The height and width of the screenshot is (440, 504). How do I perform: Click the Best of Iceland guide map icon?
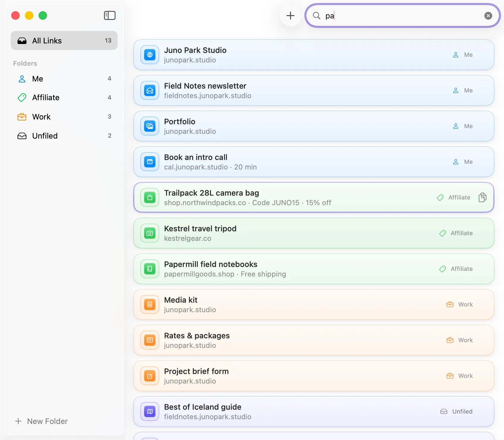pos(150,411)
